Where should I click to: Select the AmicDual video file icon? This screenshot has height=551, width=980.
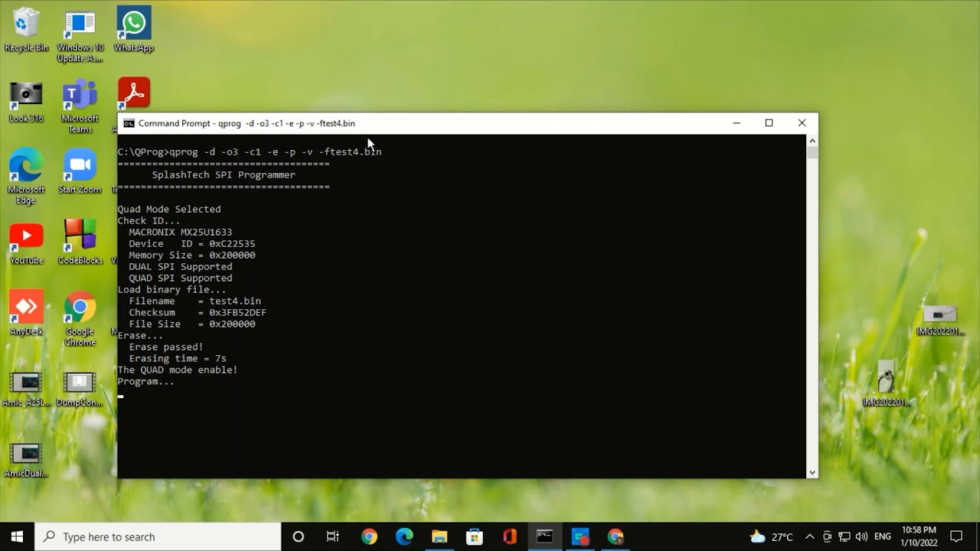coord(26,460)
